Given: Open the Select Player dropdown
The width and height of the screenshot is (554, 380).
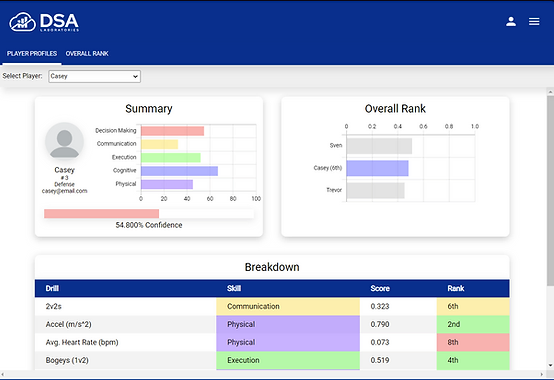Looking at the screenshot, I should pyautogui.click(x=94, y=76).
